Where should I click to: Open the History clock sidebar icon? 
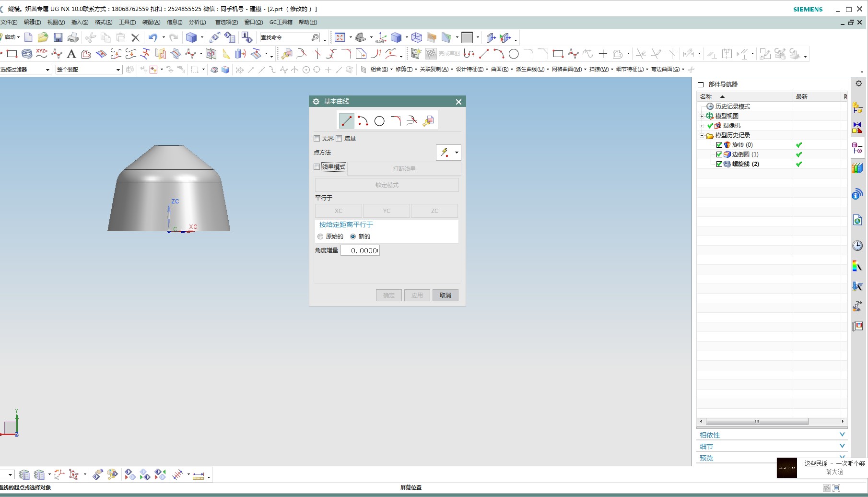pyautogui.click(x=857, y=246)
